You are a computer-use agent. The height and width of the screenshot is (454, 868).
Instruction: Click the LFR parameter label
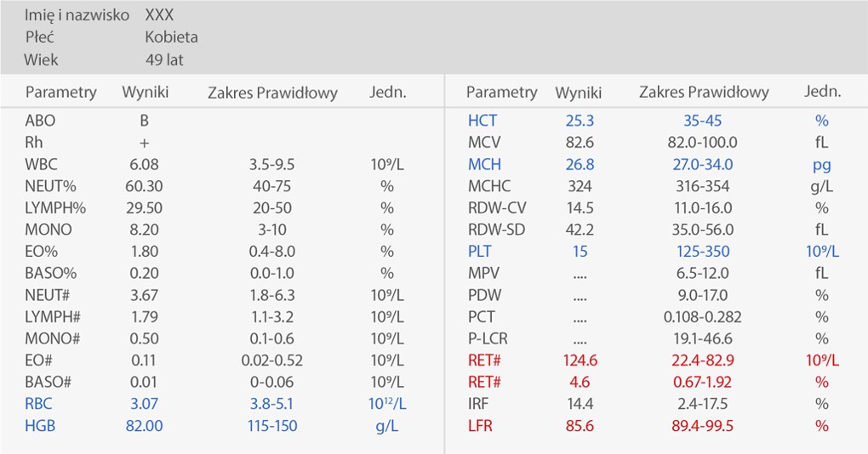[x=480, y=425]
